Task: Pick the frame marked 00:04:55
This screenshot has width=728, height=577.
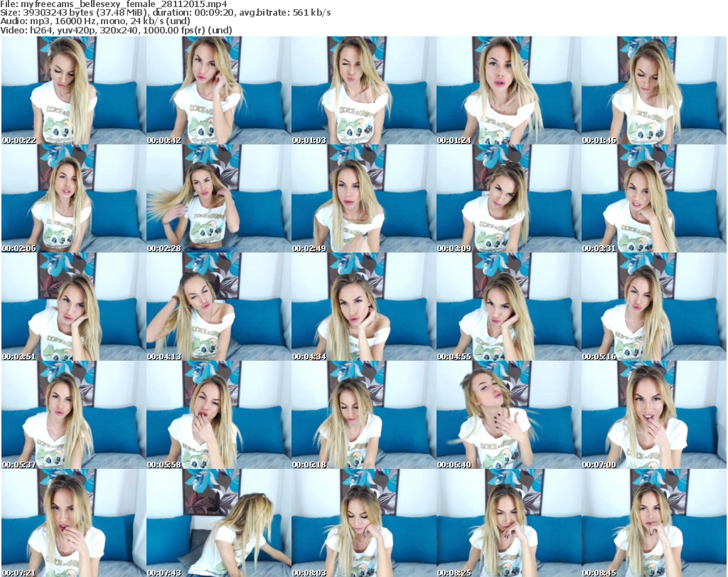Action: (x=508, y=307)
